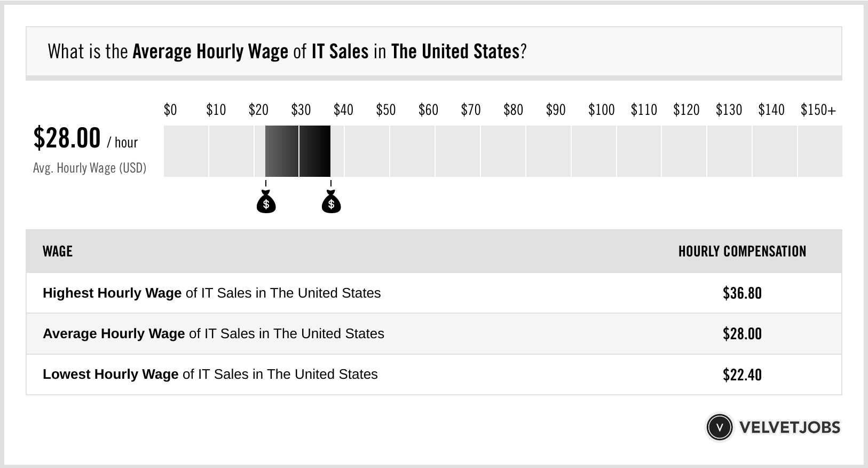Click the $22.40 compensation value
868x468 pixels.
click(742, 375)
